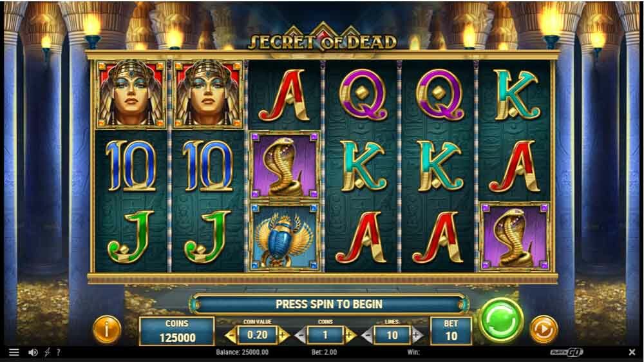Click the Coins 125000 display
Image resolution: width=644 pixels, height=362 pixels.
coord(177,331)
